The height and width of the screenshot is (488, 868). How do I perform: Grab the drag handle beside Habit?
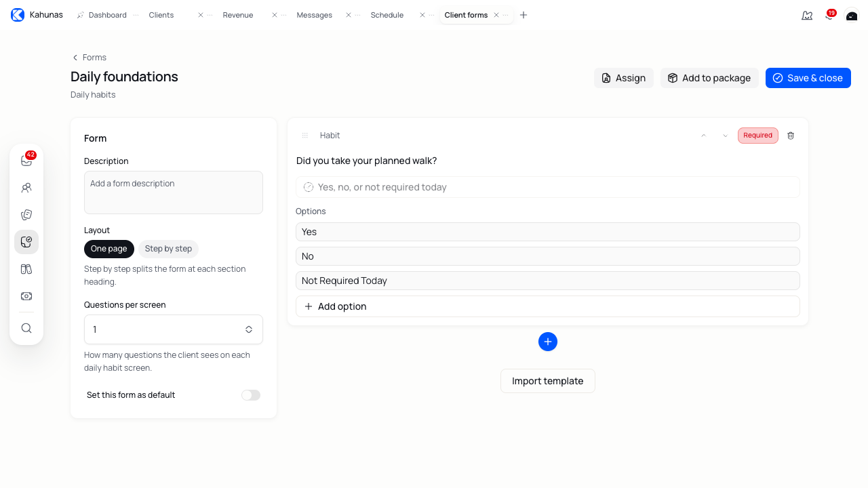pos(305,136)
